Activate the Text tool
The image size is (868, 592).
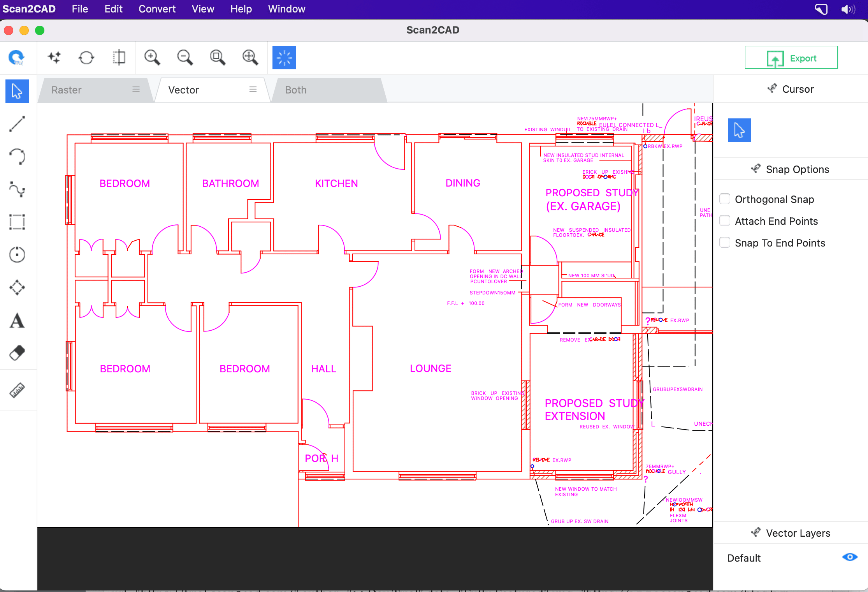(17, 320)
